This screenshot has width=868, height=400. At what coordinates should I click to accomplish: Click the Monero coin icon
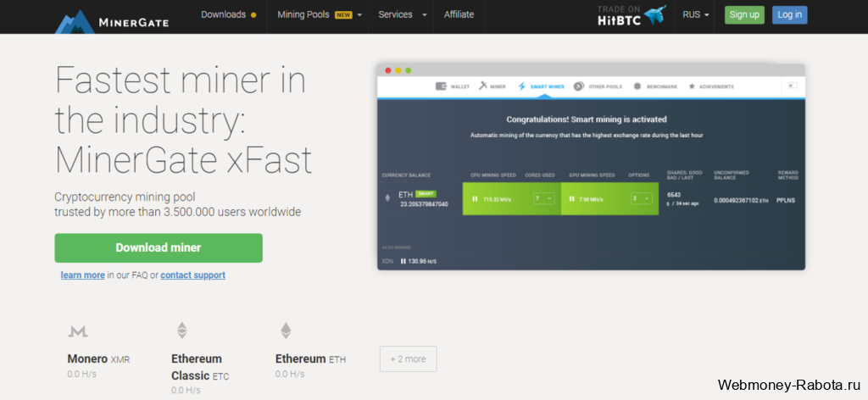[77, 331]
